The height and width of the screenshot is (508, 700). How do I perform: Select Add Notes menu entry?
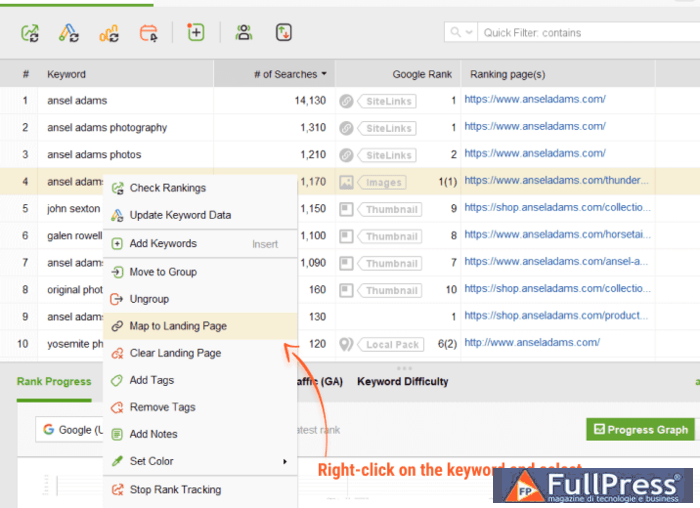[x=200, y=434]
